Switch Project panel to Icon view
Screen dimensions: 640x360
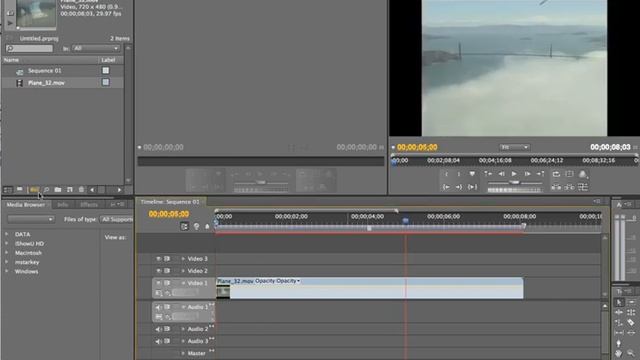(x=20, y=190)
